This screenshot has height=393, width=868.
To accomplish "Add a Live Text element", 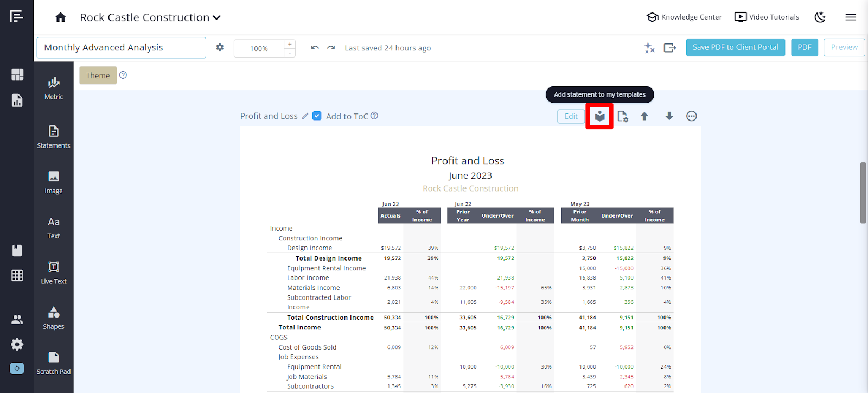I will [54, 273].
